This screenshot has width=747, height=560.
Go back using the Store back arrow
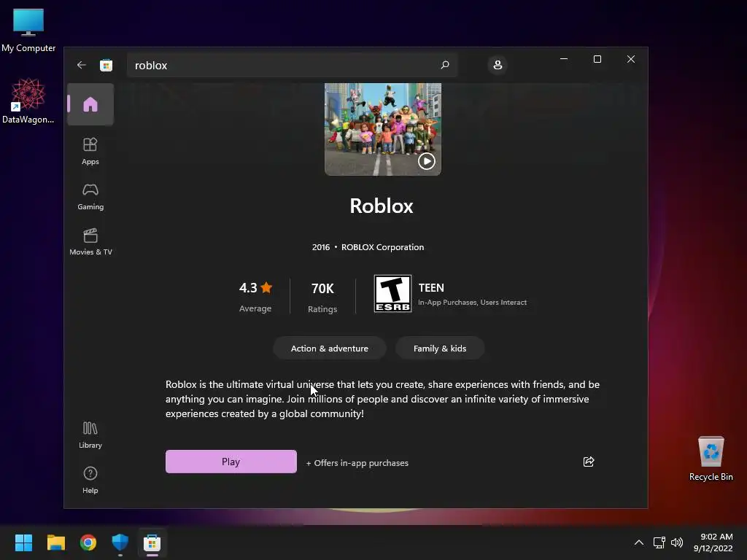pyautogui.click(x=82, y=65)
